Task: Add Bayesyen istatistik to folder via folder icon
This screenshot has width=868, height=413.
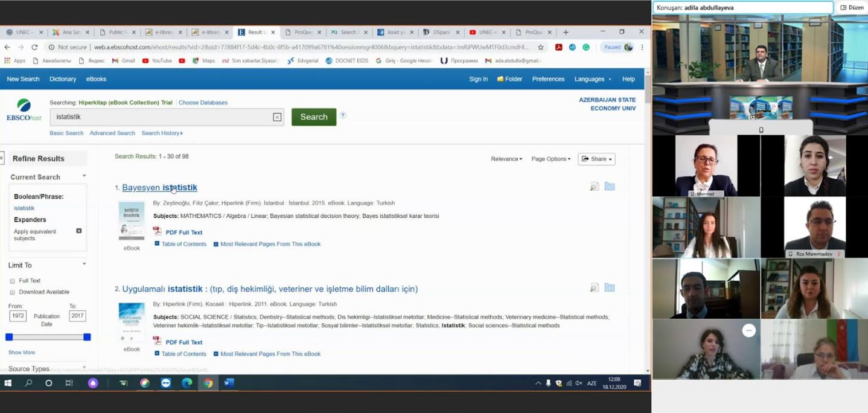Action: [610, 187]
